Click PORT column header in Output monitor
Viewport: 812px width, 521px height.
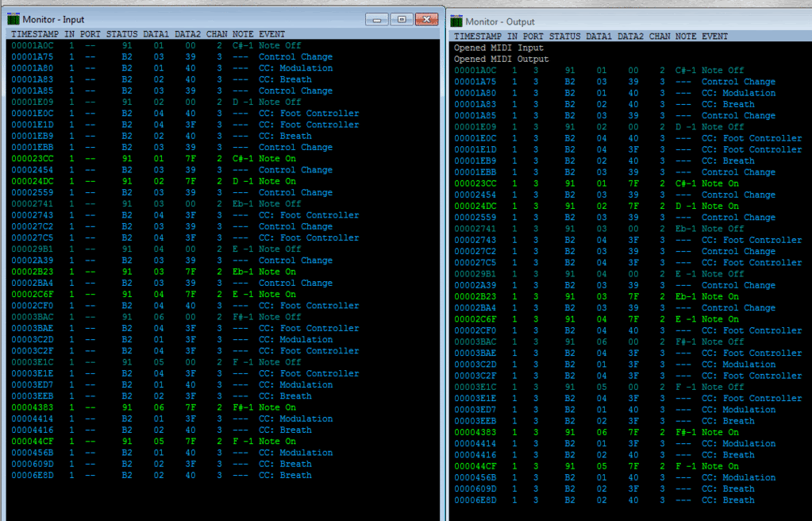tap(533, 37)
